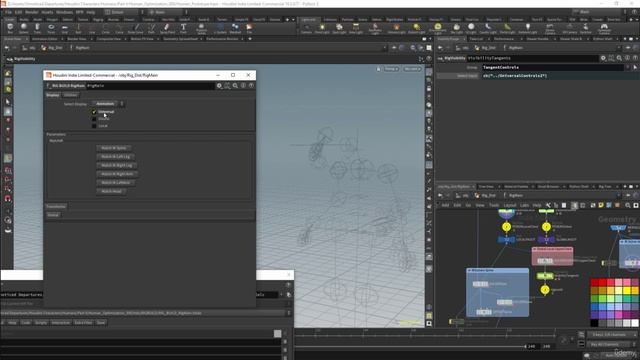640x360 pixels.
Task: Select the Spray Paint shelf tool
Action: tap(167, 28)
